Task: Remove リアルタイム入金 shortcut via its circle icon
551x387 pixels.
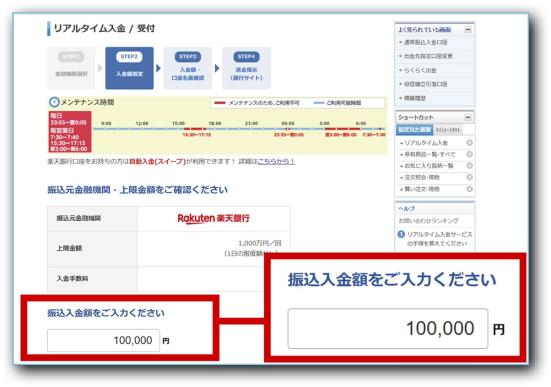Action: [469, 143]
